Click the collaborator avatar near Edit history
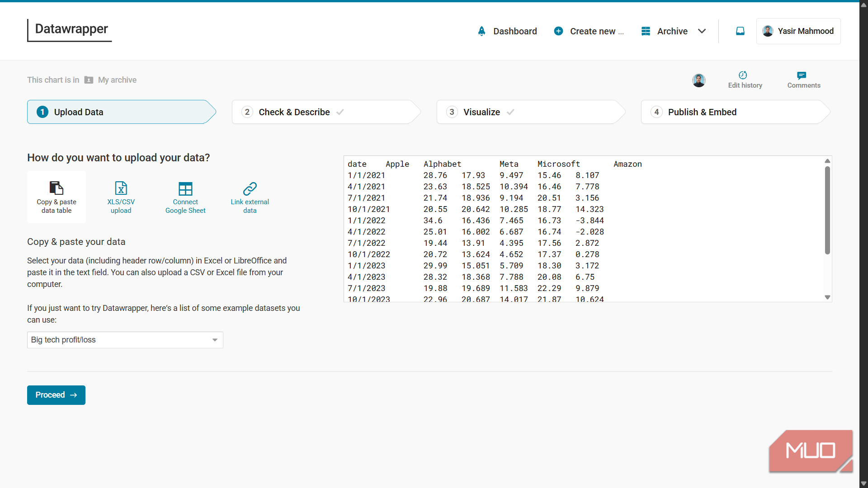 tap(699, 80)
